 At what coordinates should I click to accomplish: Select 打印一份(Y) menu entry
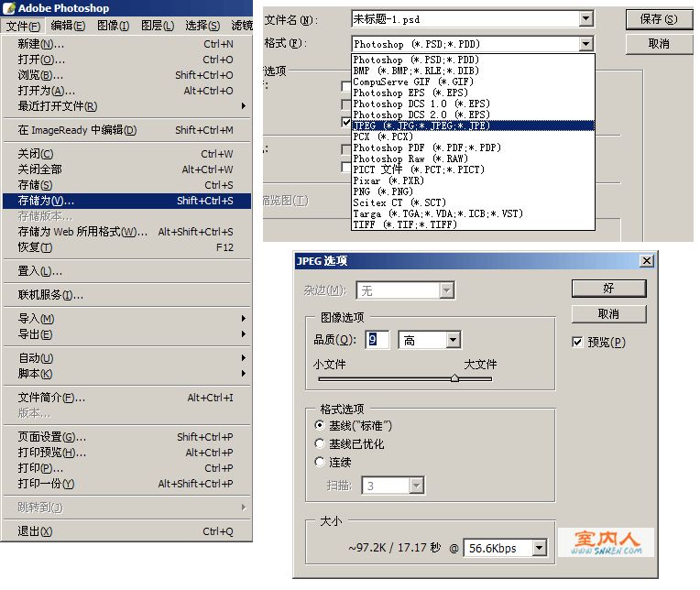pyautogui.click(x=126, y=484)
